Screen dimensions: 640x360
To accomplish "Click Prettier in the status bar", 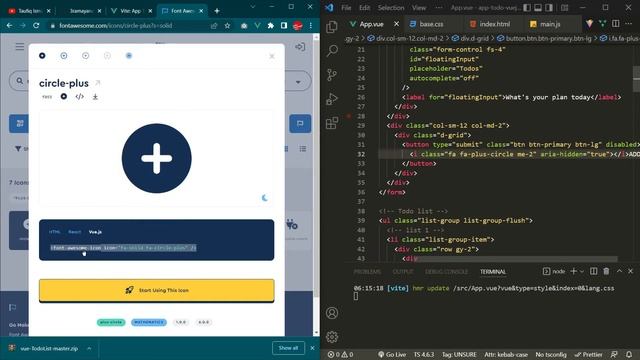I will [588, 354].
